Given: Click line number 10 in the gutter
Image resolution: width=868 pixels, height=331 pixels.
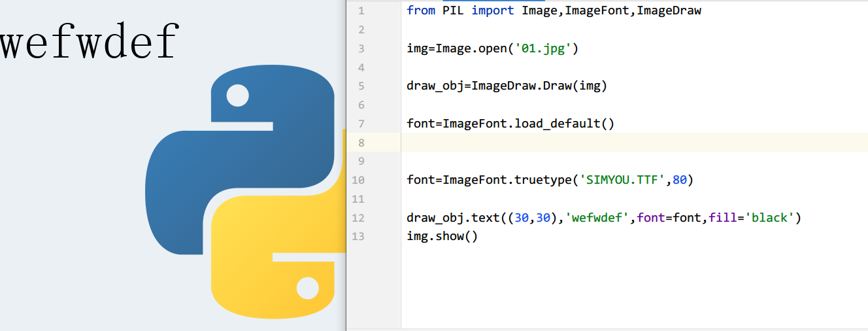Looking at the screenshot, I should click(358, 180).
